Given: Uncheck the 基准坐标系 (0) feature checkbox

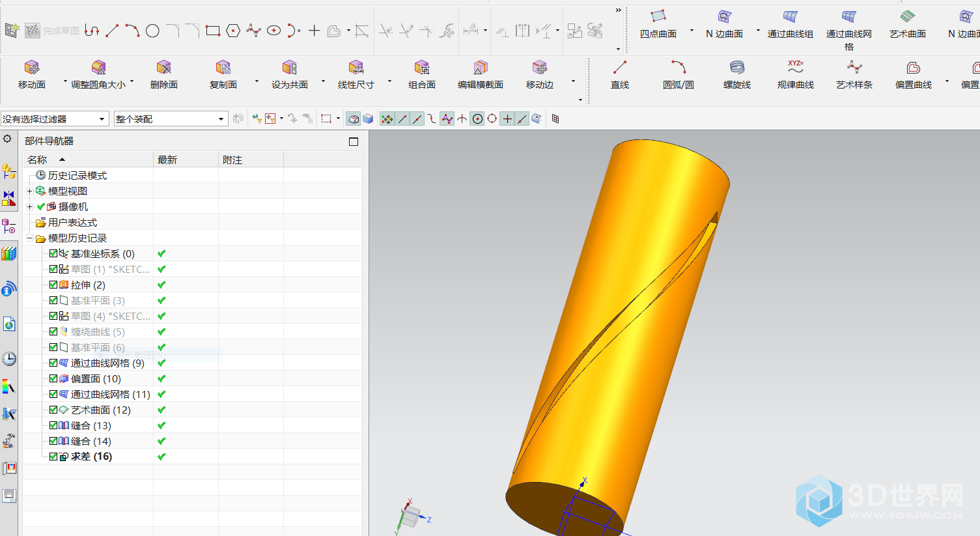Looking at the screenshot, I should [x=53, y=253].
